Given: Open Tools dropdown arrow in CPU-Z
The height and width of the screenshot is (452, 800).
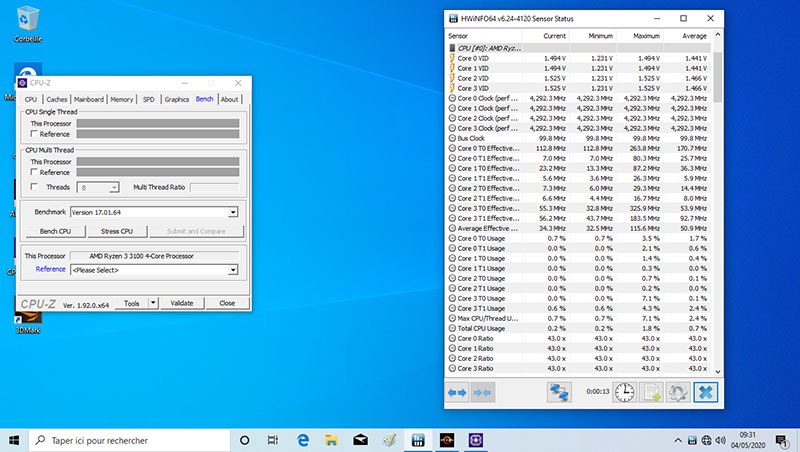Looking at the screenshot, I should [153, 303].
